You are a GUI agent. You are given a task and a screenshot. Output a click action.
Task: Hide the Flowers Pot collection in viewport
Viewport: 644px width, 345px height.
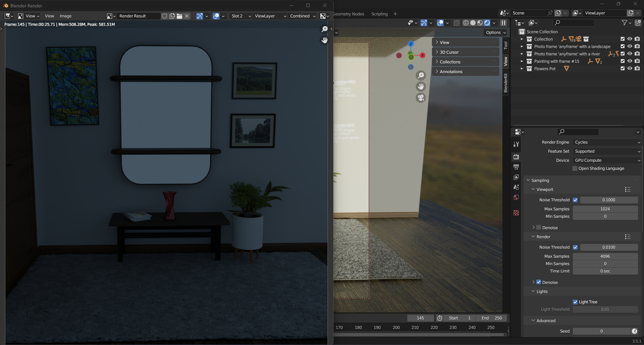click(630, 68)
